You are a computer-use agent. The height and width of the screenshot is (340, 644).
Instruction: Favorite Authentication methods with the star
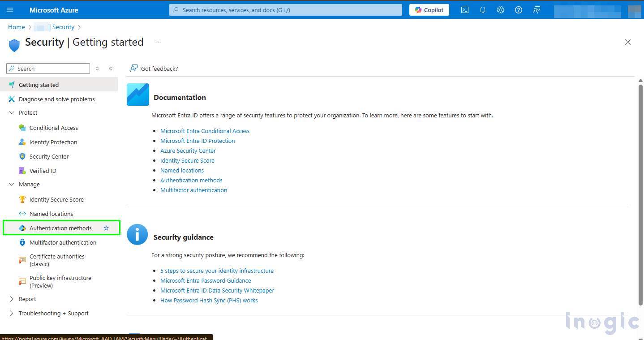click(x=106, y=228)
